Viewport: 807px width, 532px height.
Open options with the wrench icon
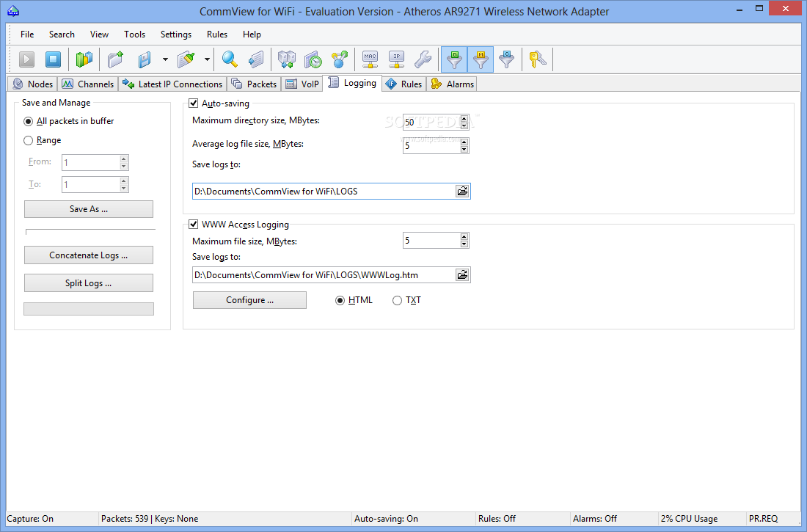coord(423,59)
